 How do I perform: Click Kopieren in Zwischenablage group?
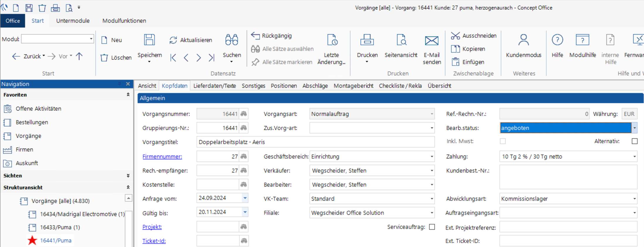point(468,49)
